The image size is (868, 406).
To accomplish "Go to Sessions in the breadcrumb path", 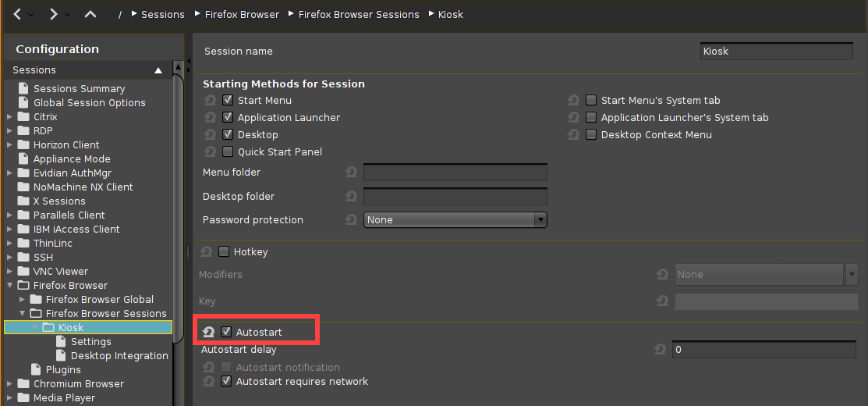I will point(162,14).
